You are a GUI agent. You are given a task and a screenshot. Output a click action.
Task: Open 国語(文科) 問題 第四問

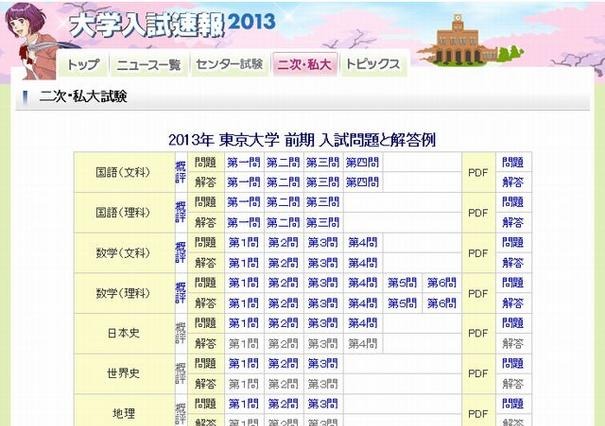[x=362, y=162]
